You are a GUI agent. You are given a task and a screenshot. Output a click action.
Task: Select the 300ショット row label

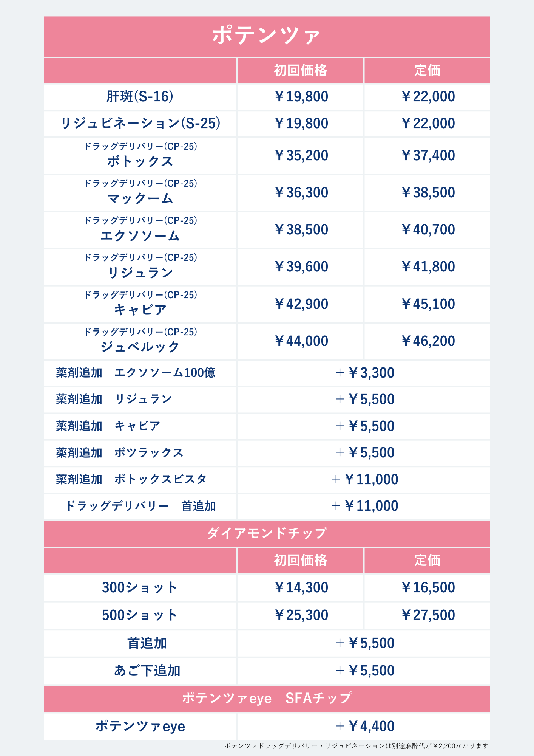tap(140, 587)
